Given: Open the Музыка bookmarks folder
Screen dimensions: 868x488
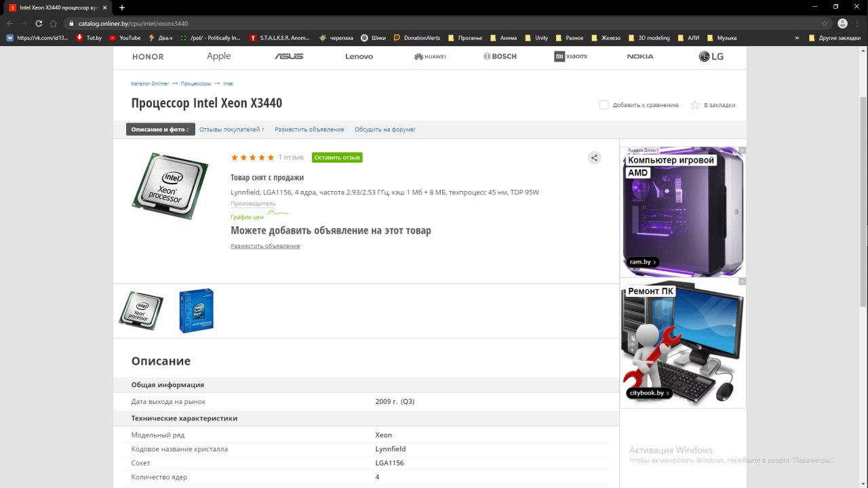Looking at the screenshot, I should point(722,38).
